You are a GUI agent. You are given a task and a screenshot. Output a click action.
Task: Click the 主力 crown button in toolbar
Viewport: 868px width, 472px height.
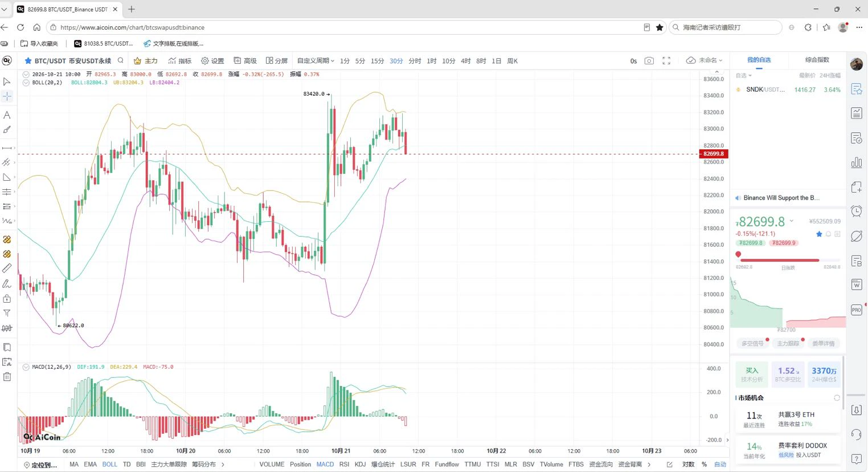click(145, 60)
